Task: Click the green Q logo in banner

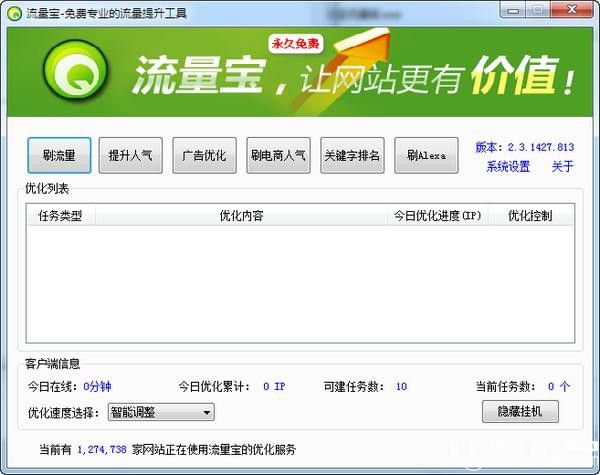Action: click(x=76, y=70)
